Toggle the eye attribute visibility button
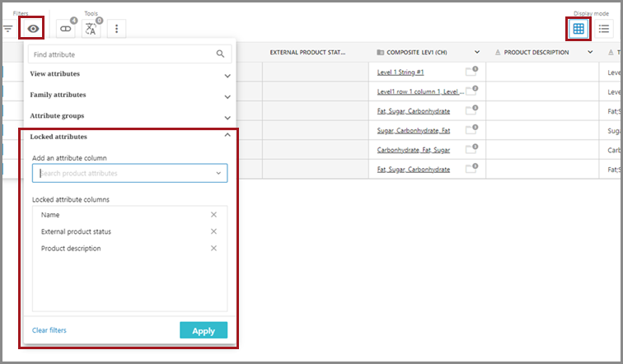 pos(34,29)
